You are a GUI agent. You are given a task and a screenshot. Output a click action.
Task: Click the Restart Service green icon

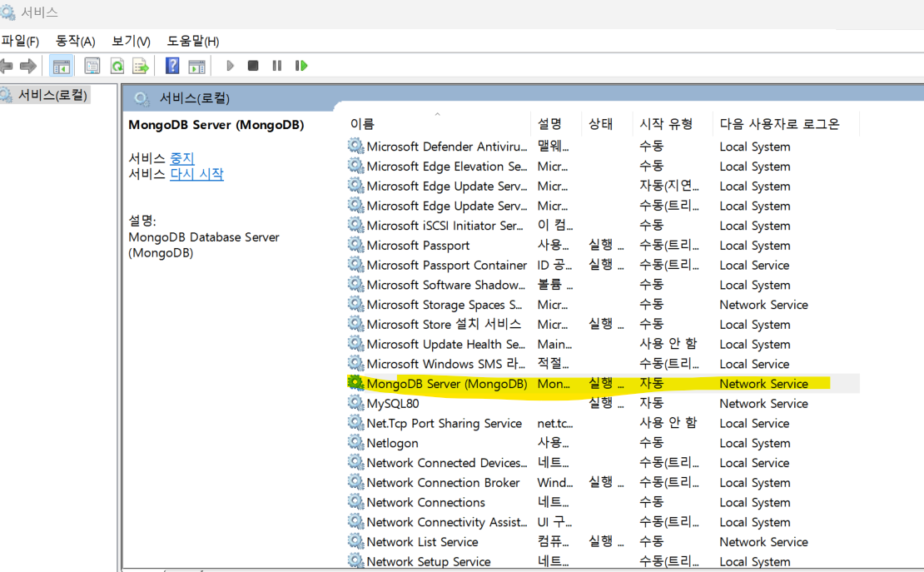pyautogui.click(x=301, y=66)
